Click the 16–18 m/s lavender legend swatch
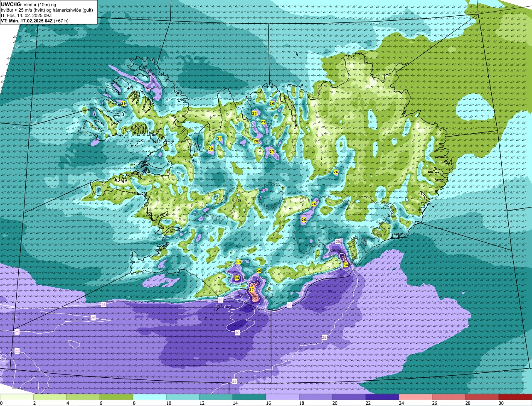 [283, 397]
